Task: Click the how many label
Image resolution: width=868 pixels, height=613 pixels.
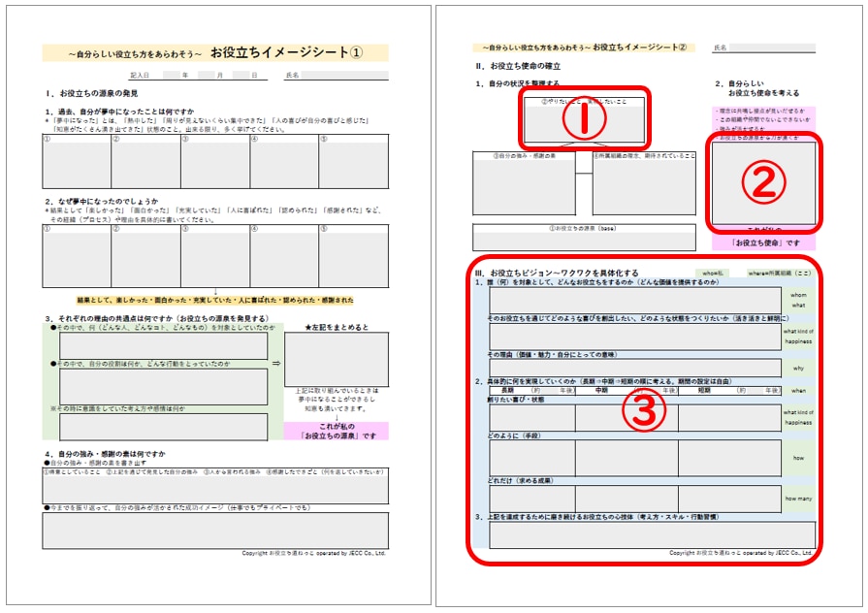Action: 798,499
